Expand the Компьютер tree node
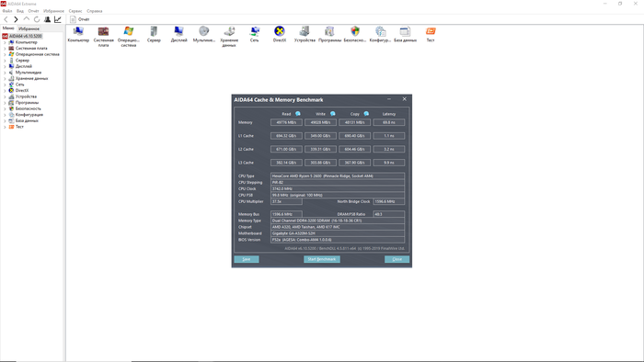This screenshot has width=644, height=362. (x=5, y=42)
